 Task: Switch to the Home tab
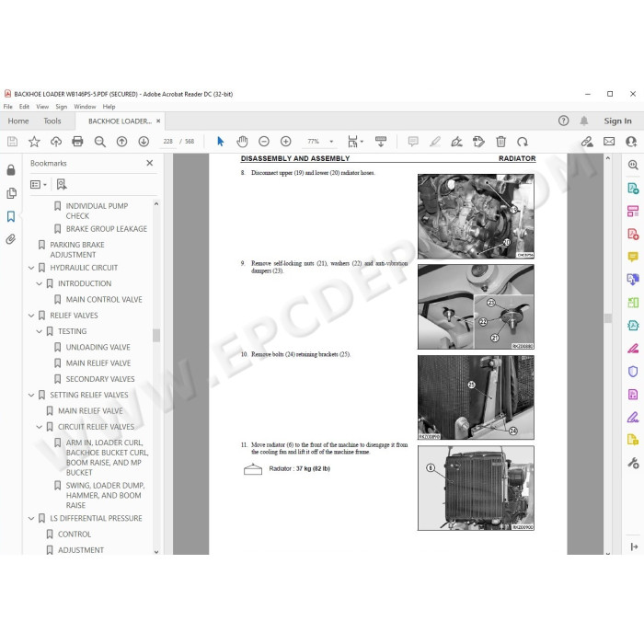pyautogui.click(x=18, y=121)
